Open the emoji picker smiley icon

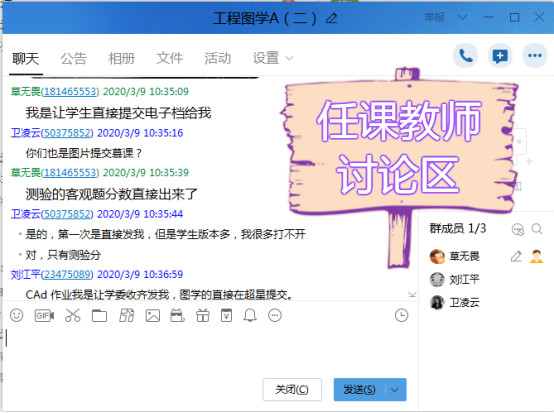[17, 315]
